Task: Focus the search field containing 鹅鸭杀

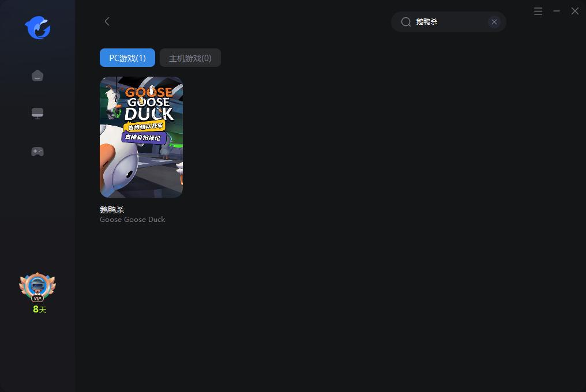Action: tap(449, 22)
